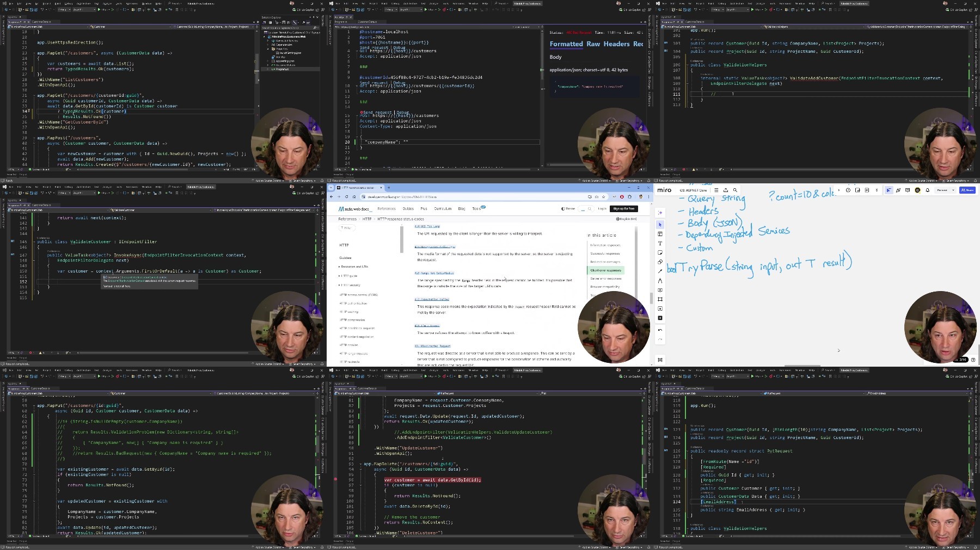Click the HTTP breadcrumb on MDN

point(367,219)
